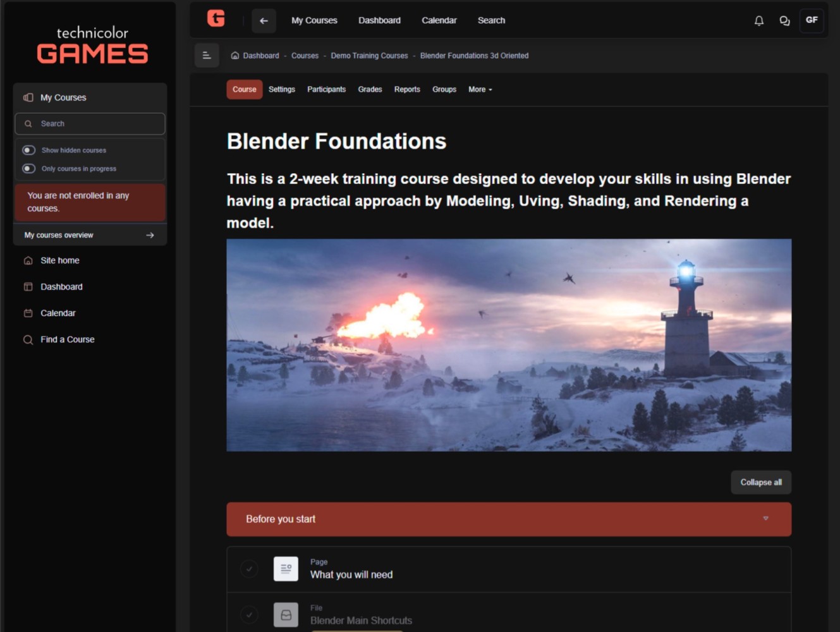This screenshot has width=840, height=632.
Task: Click Courses in the breadcrumb
Action: (x=305, y=56)
